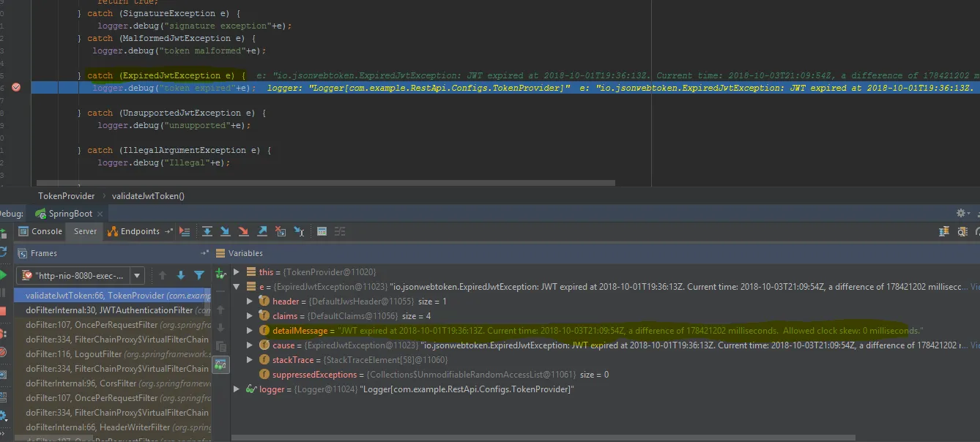Toggle the frames filter funnel icon
Viewport: 980px width, 442px height.
point(199,275)
